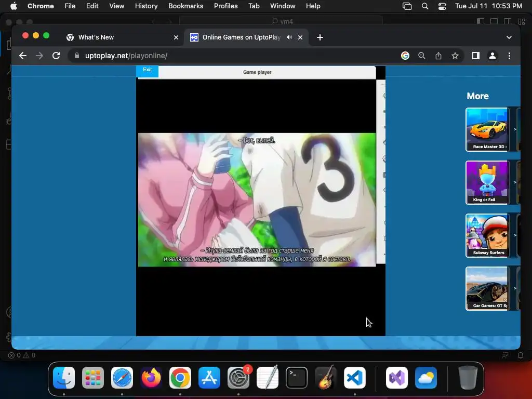Open Launchpad from the Dock

tap(93, 378)
